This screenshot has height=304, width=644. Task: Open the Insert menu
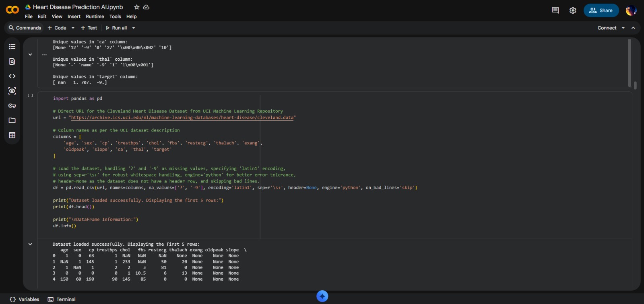[x=74, y=16]
